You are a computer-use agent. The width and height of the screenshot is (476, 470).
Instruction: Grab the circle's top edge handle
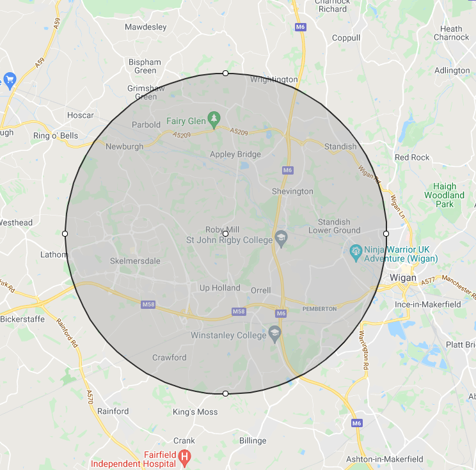pyautogui.click(x=225, y=73)
